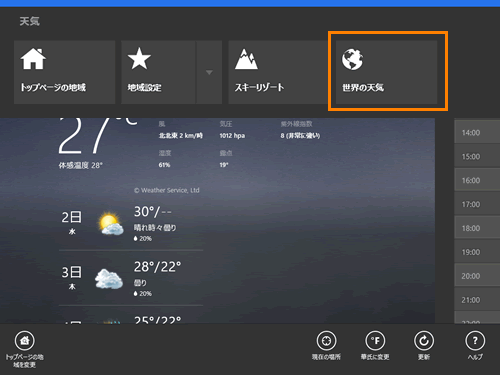Click the 2日 水 forecast sun-cloud icon
This screenshot has height=375, width=500.
tap(110, 223)
